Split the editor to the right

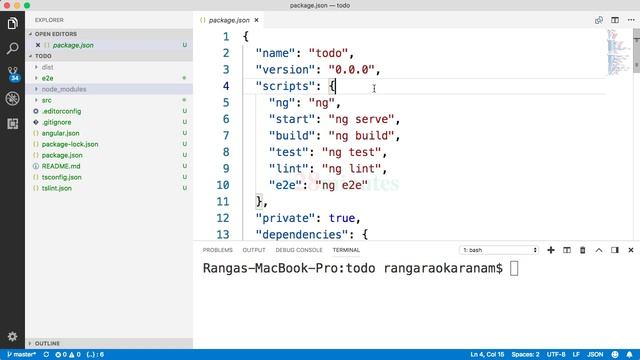point(615,20)
